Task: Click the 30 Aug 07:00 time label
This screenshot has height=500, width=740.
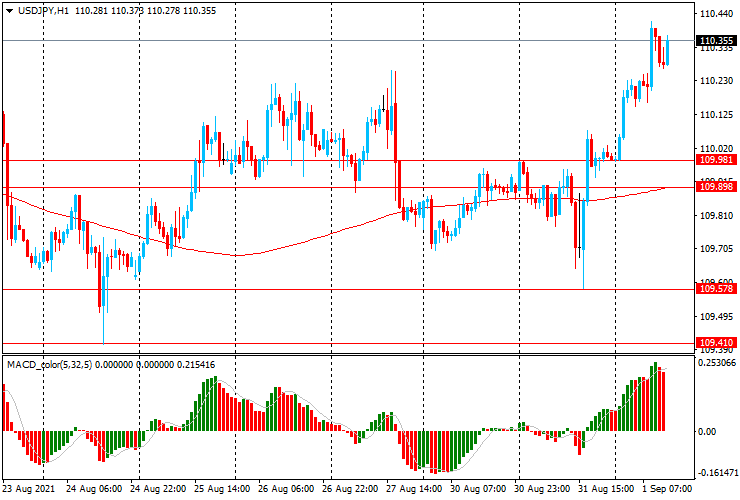Action: click(478, 488)
